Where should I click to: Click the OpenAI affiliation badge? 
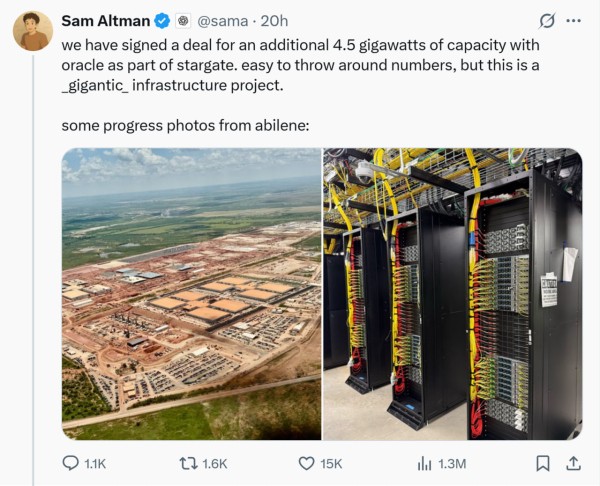183,21
